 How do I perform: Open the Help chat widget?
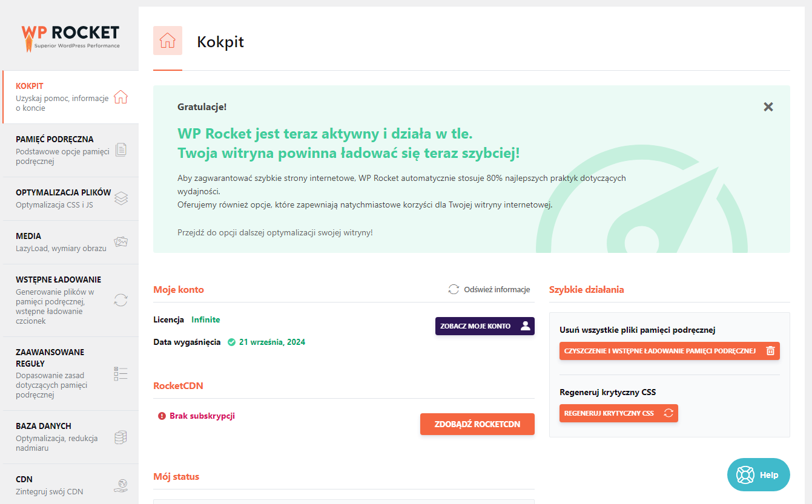[758, 475]
